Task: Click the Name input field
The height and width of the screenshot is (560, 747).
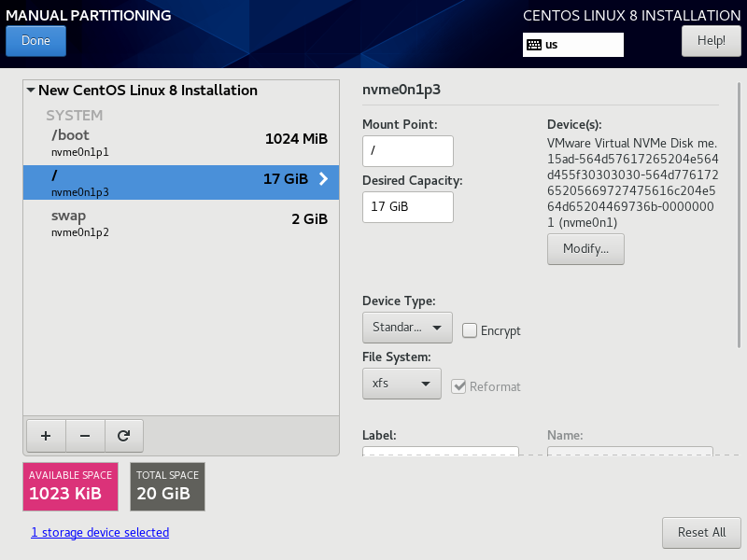Action: (x=629, y=451)
